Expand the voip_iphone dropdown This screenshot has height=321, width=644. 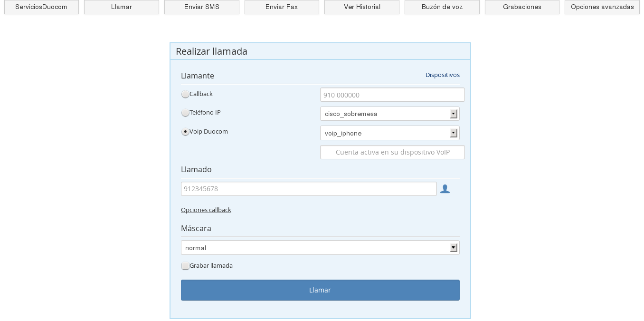(389, 133)
